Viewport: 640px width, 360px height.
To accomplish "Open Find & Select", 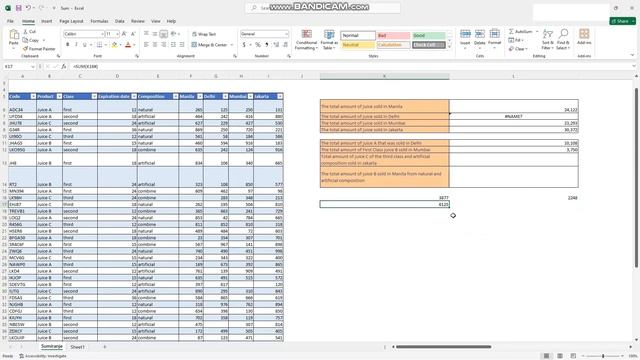I will click(x=563, y=40).
